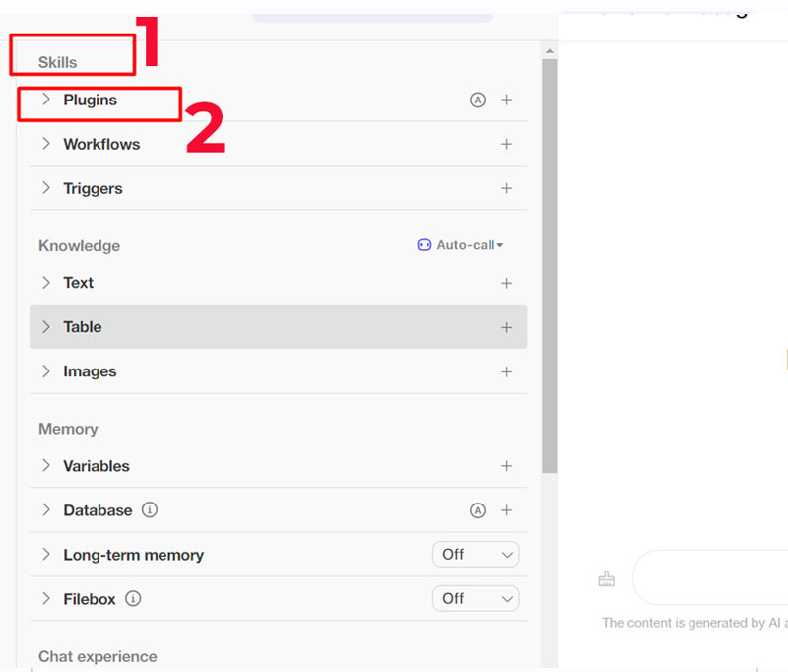Viewport: 788px width, 672px height.
Task: Expand the Triggers section chevron
Action: pos(45,188)
